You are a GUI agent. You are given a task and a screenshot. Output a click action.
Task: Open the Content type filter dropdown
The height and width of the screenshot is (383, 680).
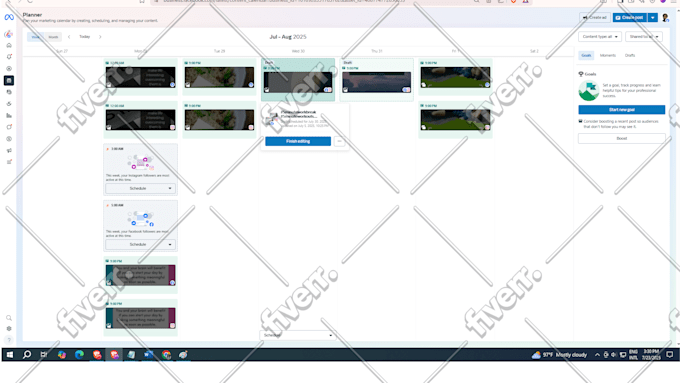600,37
